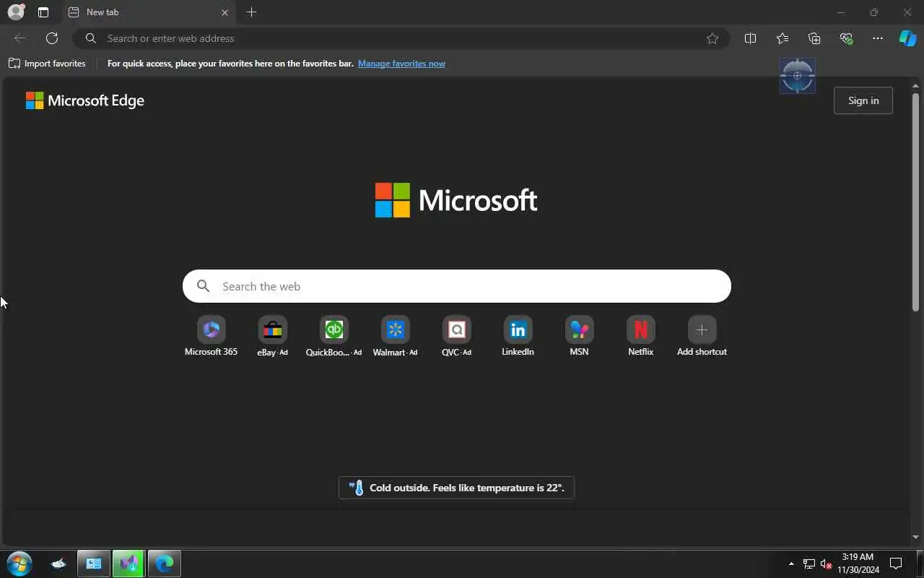Click inside Search the web box

(x=457, y=286)
